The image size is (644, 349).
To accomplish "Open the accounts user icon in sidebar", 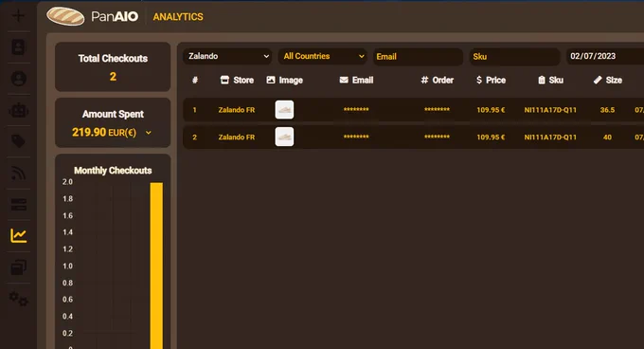I will [19, 79].
